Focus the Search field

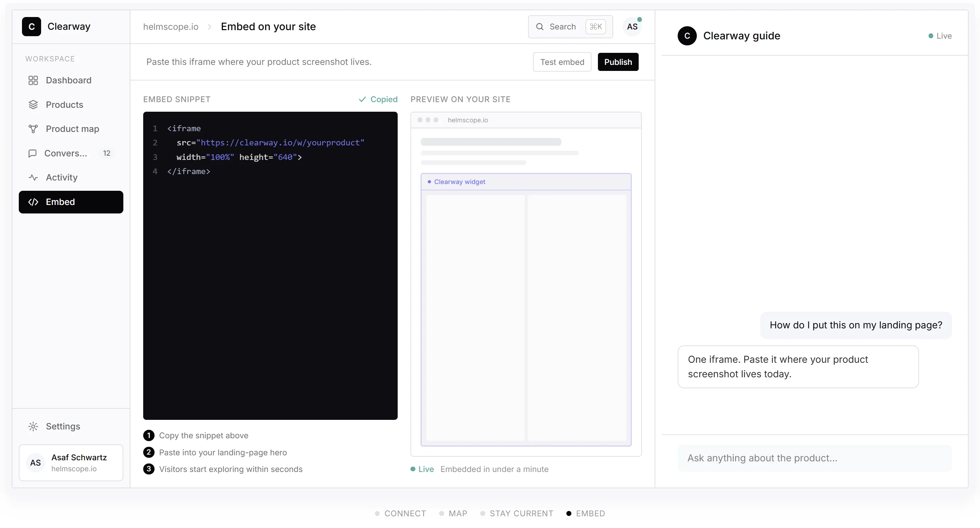pos(571,27)
